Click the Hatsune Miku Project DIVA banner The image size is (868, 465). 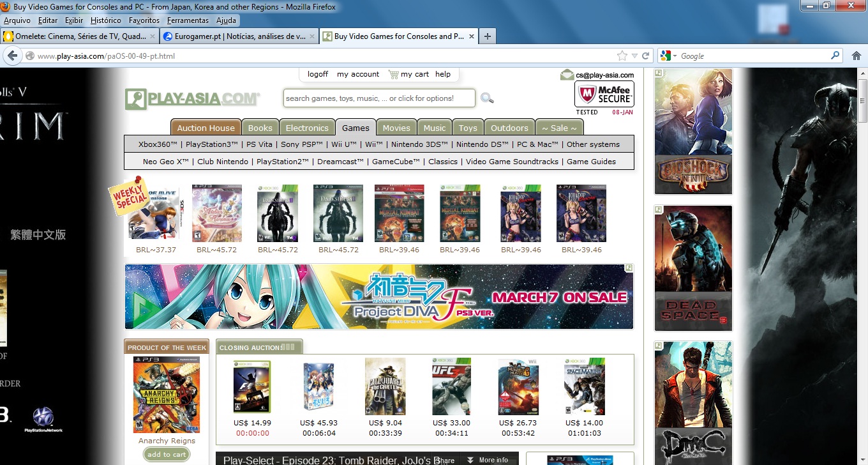[379, 297]
